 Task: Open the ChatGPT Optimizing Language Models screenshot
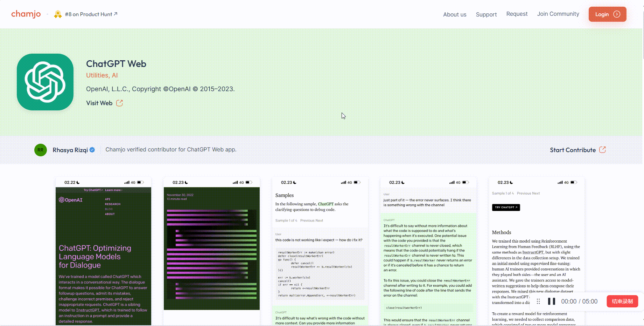click(103, 251)
